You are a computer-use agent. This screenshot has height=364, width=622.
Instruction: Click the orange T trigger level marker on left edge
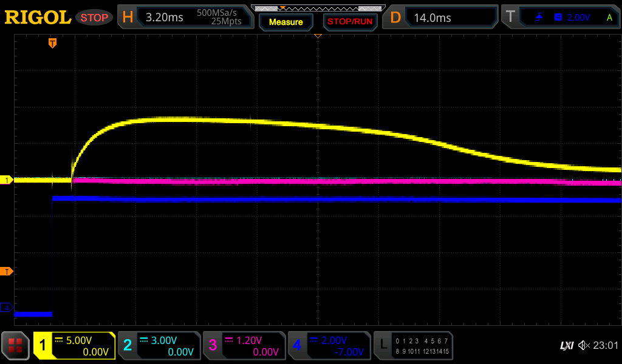click(x=7, y=271)
